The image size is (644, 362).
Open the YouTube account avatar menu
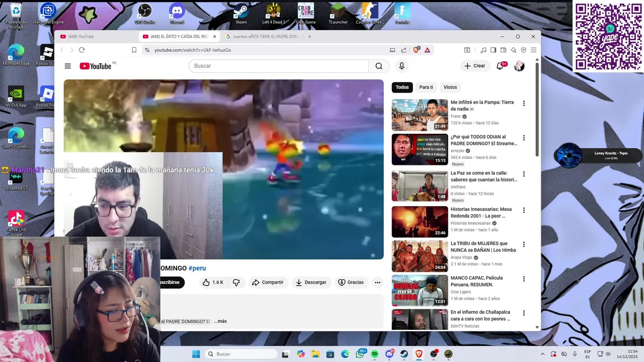click(x=519, y=66)
